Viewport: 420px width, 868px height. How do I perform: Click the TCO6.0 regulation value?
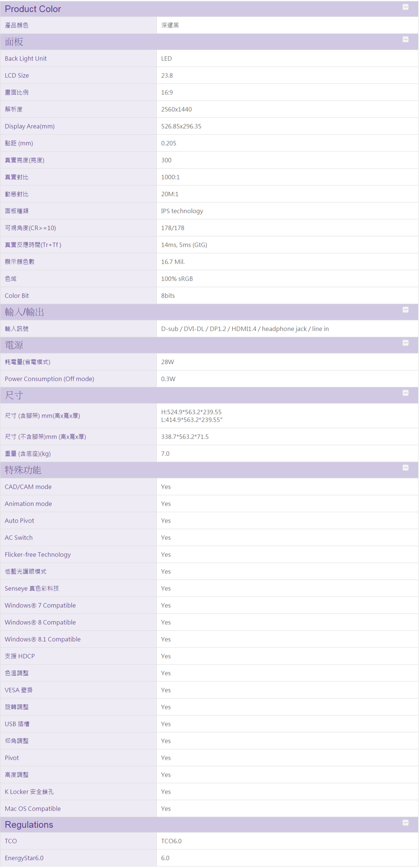coord(171,841)
